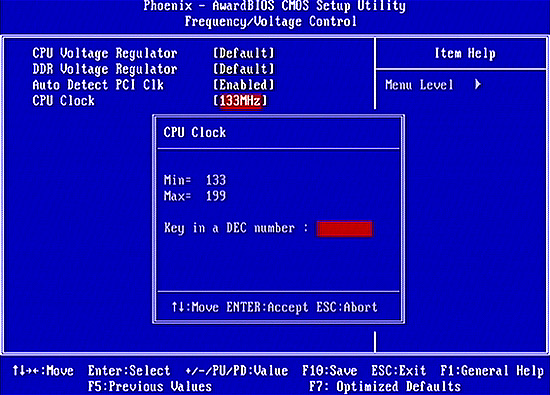Viewport: 550px width, 395px height.
Task: Click the highlighted 133MHz CPU Clock value
Action: pyautogui.click(x=241, y=101)
